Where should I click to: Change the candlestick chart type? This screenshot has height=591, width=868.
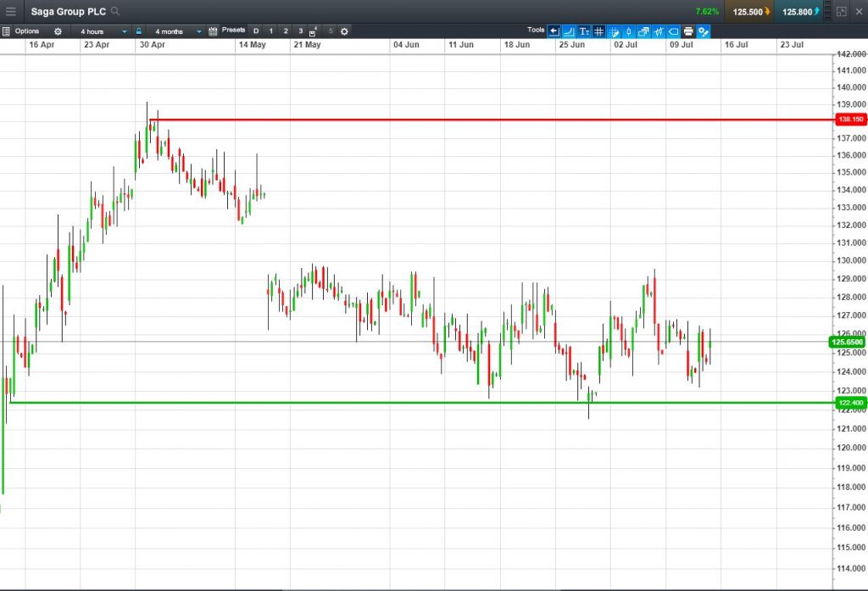[x=629, y=31]
